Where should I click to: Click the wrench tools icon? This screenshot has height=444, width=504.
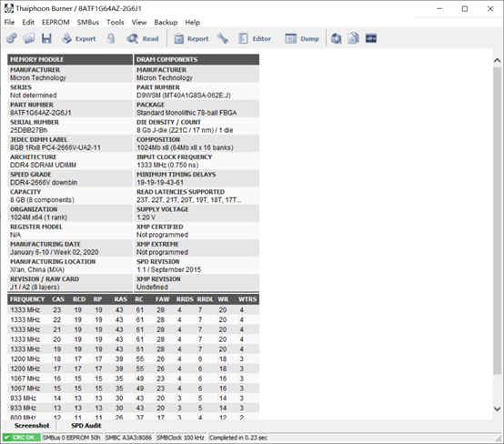[x=222, y=38]
